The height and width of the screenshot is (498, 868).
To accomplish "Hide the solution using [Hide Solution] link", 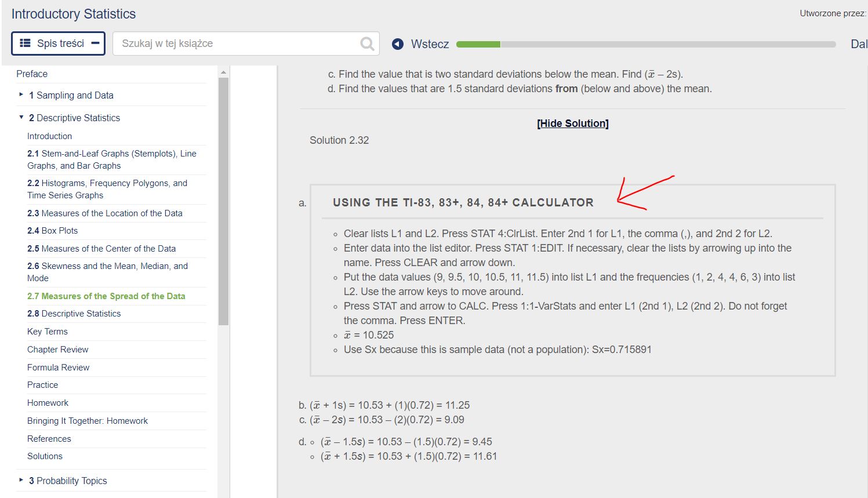I will click(x=572, y=123).
